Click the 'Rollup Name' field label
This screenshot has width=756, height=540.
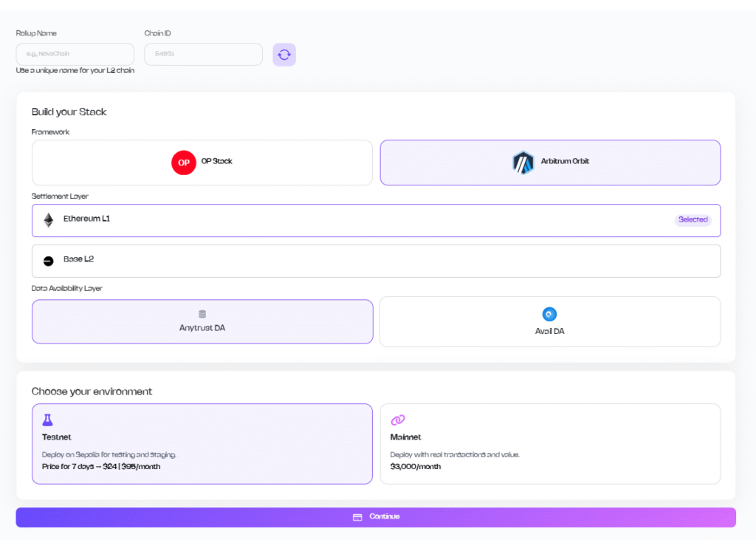36,33
